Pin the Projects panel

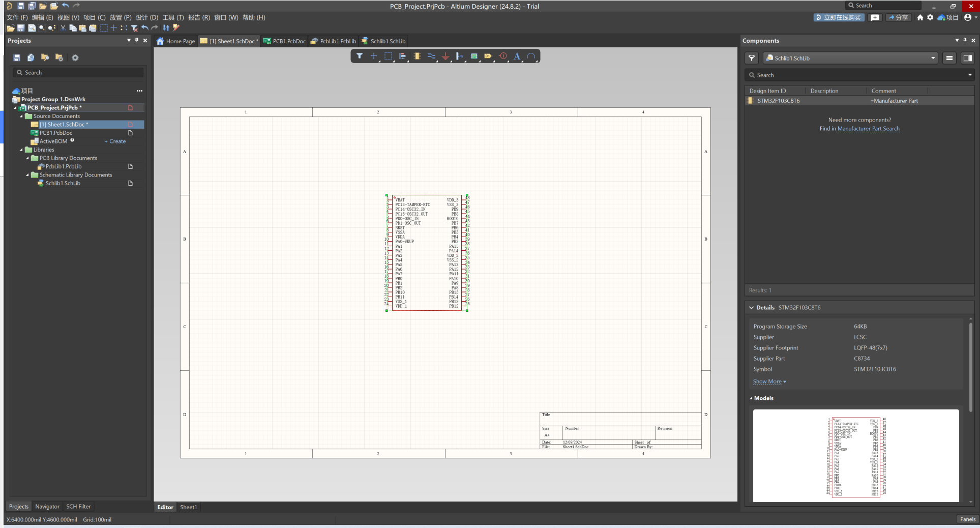pos(137,41)
